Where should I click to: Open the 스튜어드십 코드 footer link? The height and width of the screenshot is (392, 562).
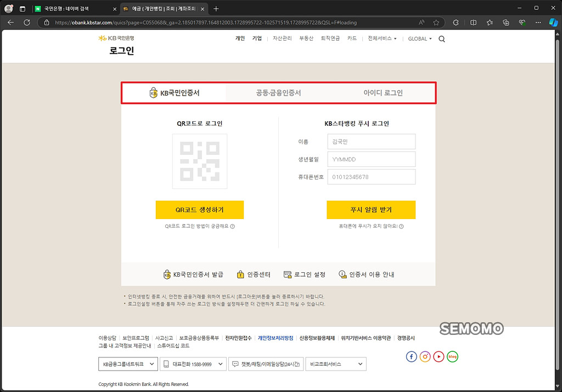tap(173, 346)
